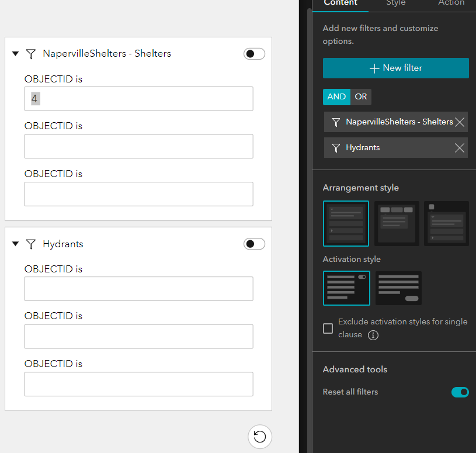476x453 pixels.
Task: Click third OBJECTID field under Hydrants
Action: coord(139,384)
